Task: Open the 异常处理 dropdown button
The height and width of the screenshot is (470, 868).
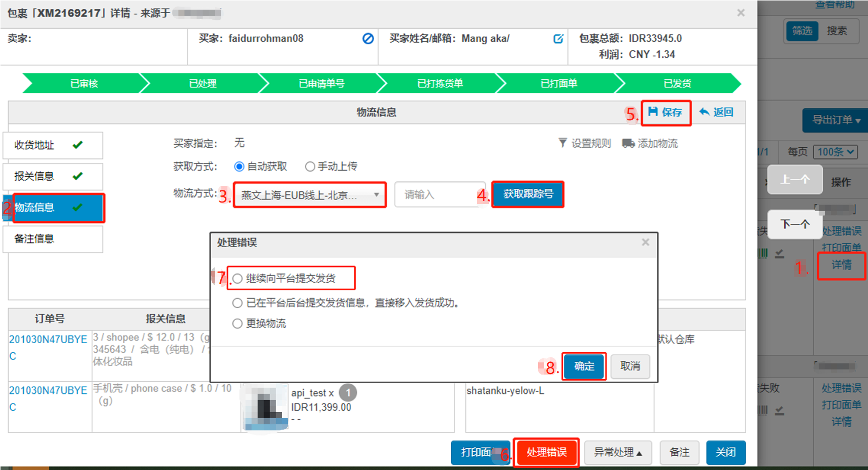Action: click(x=618, y=452)
